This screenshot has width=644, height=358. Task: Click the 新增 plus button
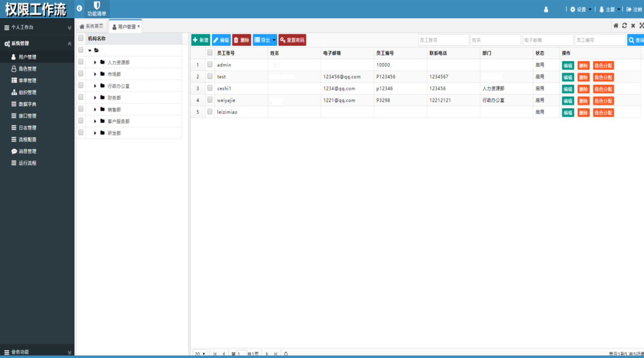coord(200,40)
